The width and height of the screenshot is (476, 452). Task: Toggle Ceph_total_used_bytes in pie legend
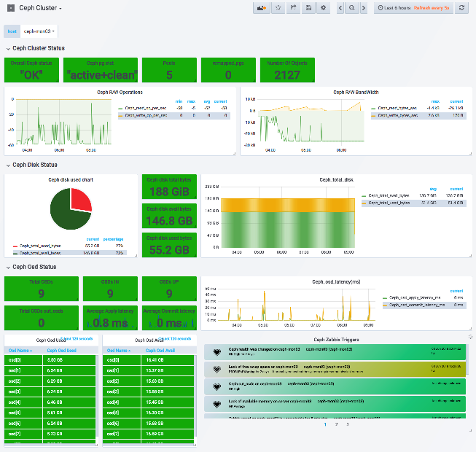(x=40, y=246)
